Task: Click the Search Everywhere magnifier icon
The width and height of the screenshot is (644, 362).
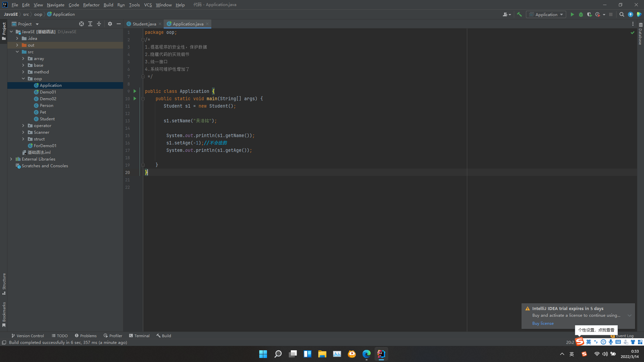Action: 622,14
